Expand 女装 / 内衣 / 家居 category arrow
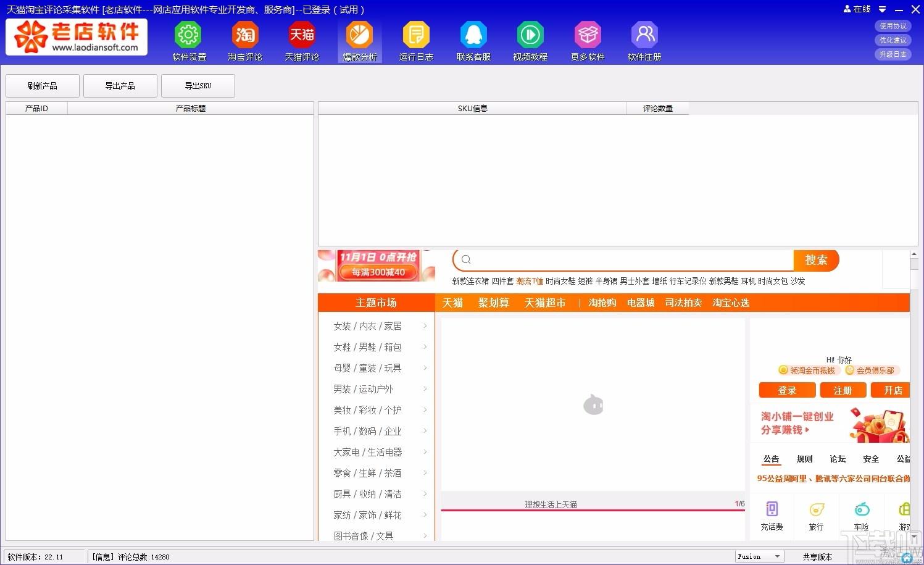This screenshot has width=924, height=565. point(425,326)
